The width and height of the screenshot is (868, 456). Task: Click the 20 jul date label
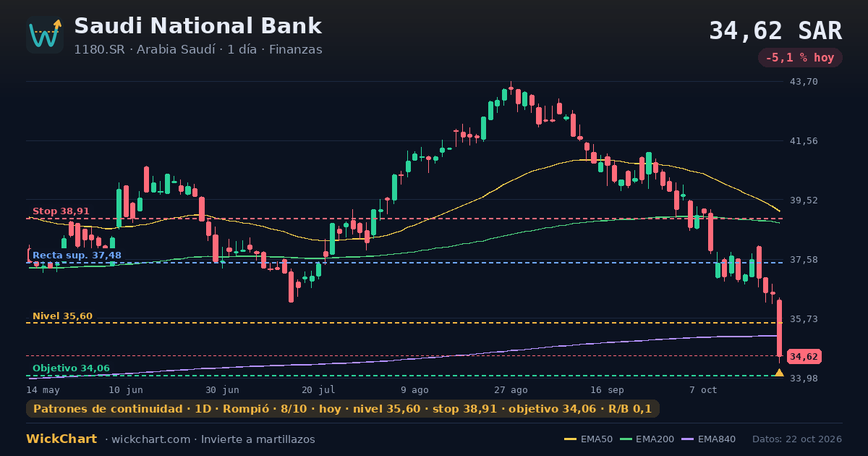(318, 389)
